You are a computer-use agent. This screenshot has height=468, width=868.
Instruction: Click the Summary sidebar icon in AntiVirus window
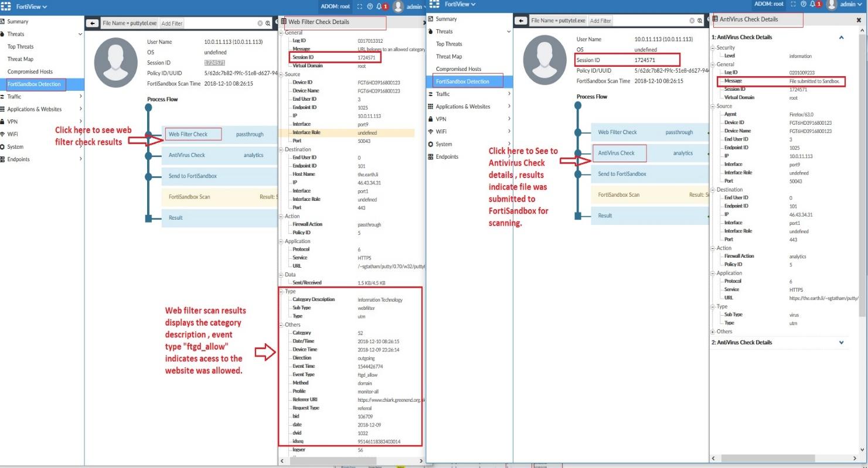[431, 19]
